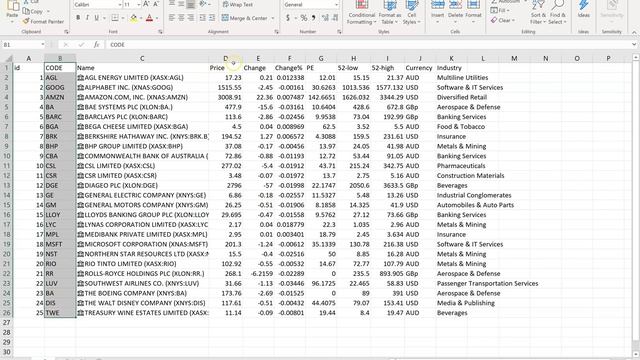The width and height of the screenshot is (640, 360).
Task: Toggle bold formatting
Action: coord(78,18)
